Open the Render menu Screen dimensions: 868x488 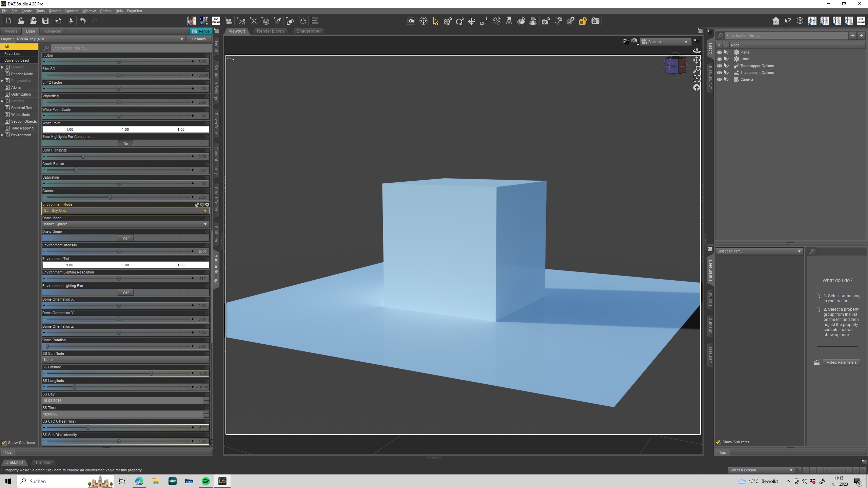[54, 11]
